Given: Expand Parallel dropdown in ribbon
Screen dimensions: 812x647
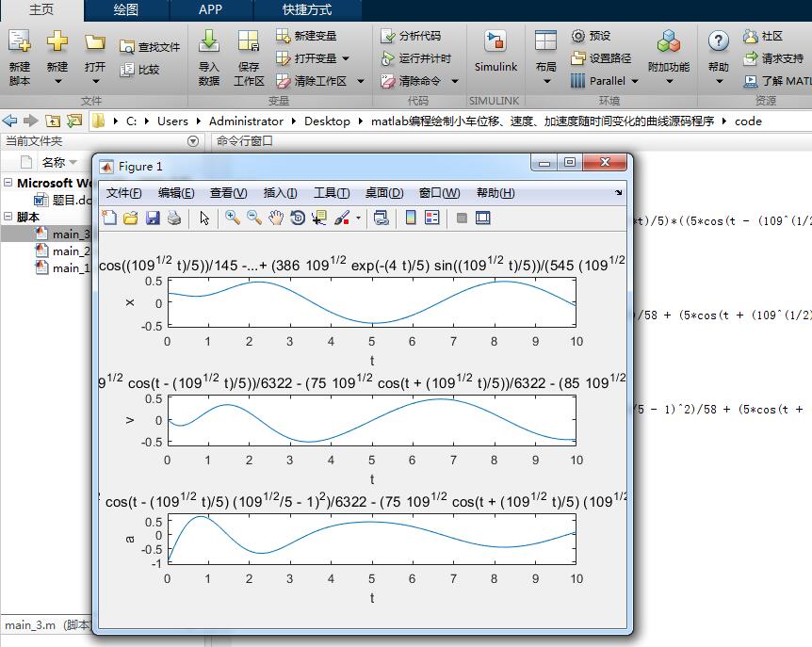Looking at the screenshot, I should point(635,81).
